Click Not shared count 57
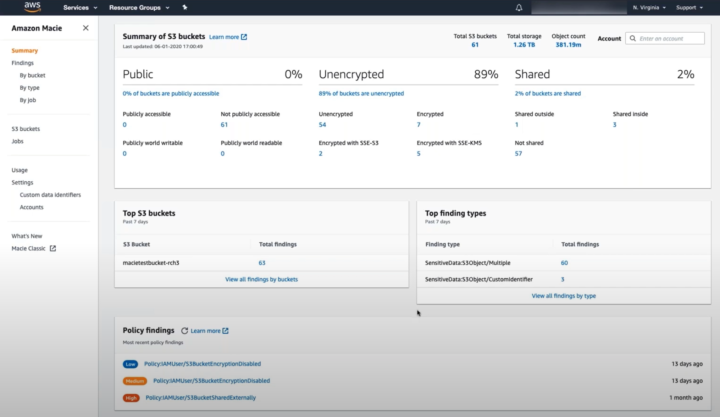This screenshot has width=720, height=417. tap(518, 154)
